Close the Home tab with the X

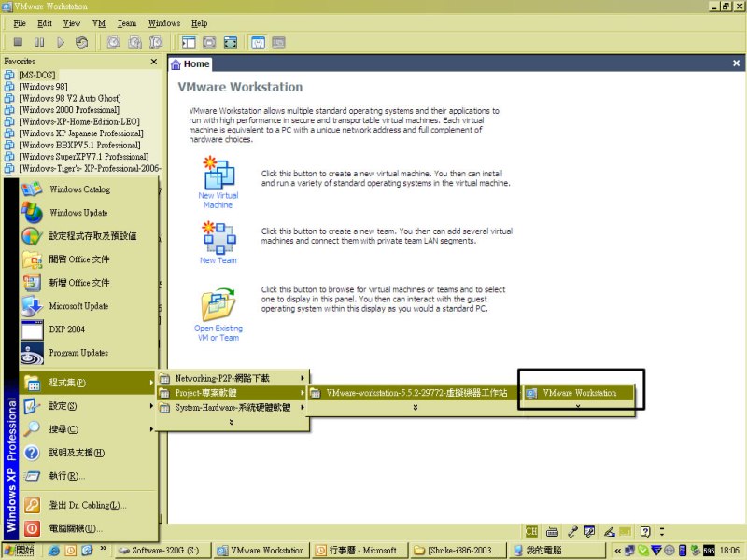[x=736, y=63]
